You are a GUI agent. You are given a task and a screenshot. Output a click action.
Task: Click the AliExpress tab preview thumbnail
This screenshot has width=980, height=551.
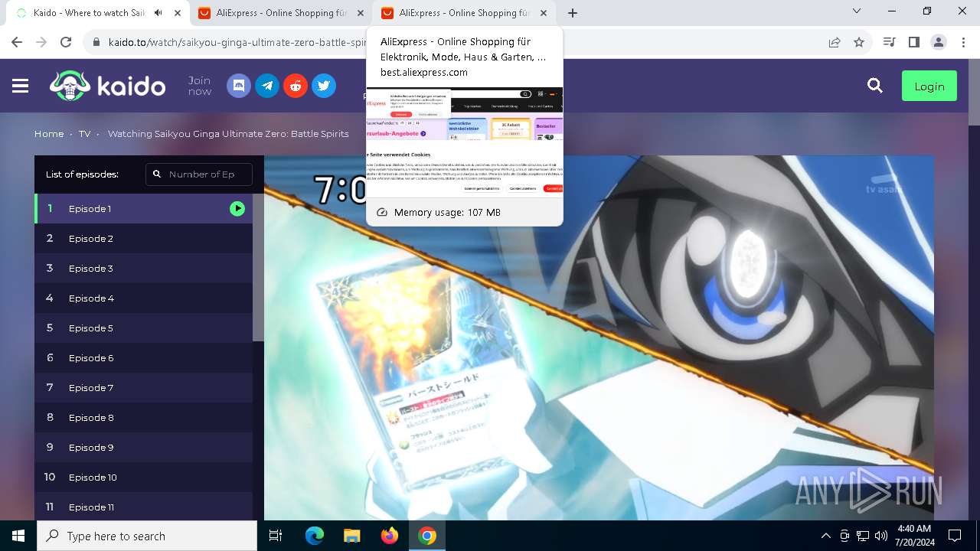click(x=465, y=144)
